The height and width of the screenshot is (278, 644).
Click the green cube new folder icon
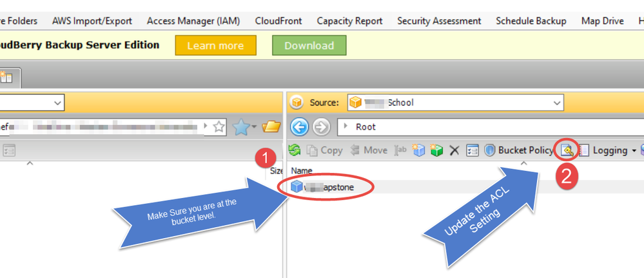436,150
